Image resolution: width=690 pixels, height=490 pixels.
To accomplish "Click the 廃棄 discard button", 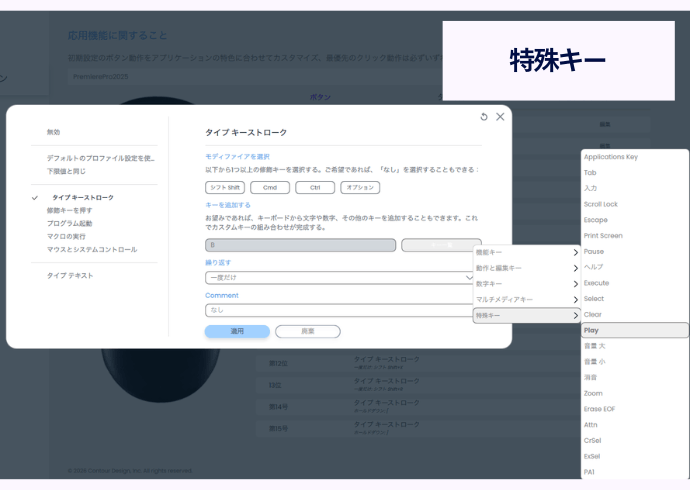I will click(308, 331).
